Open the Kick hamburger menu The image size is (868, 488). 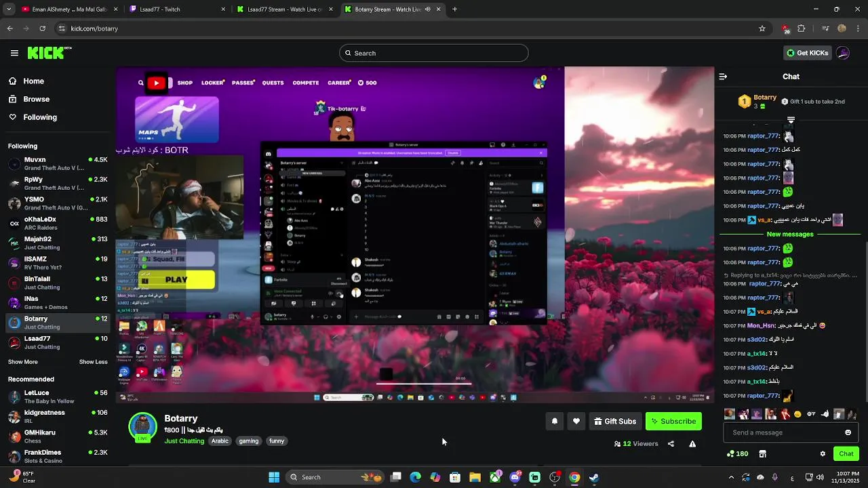(14, 53)
